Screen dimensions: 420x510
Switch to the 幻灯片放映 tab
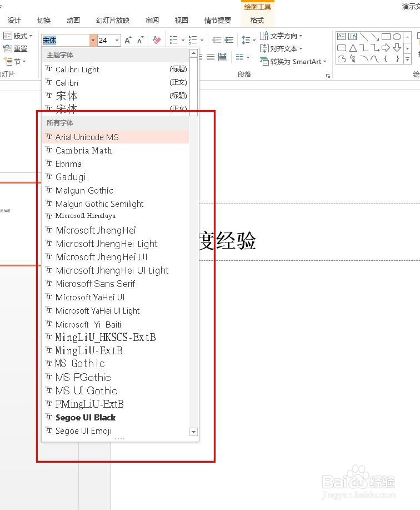tap(113, 21)
